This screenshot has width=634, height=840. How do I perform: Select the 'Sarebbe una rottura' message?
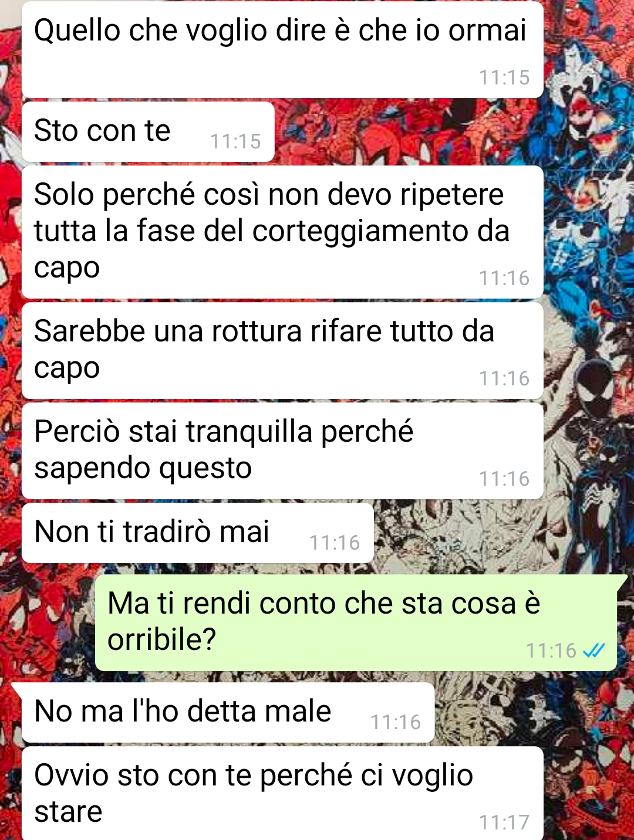click(282, 351)
